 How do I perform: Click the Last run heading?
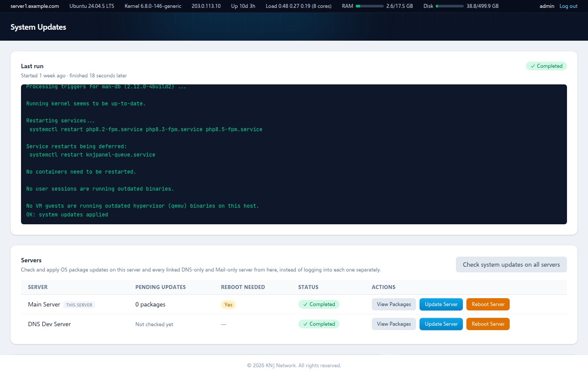pyautogui.click(x=32, y=66)
